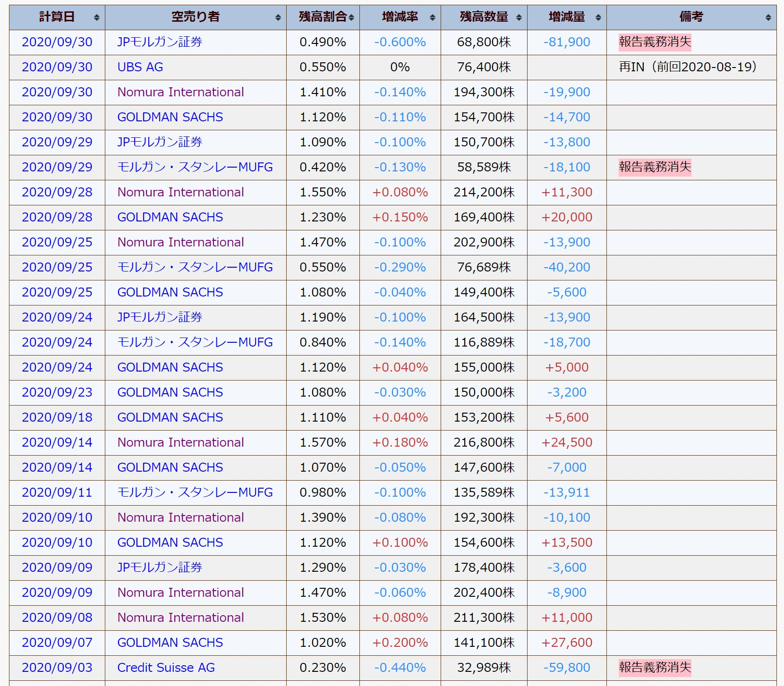This screenshot has height=686, width=784.
Task: Select the -40,200 change amount
Action: tap(567, 267)
